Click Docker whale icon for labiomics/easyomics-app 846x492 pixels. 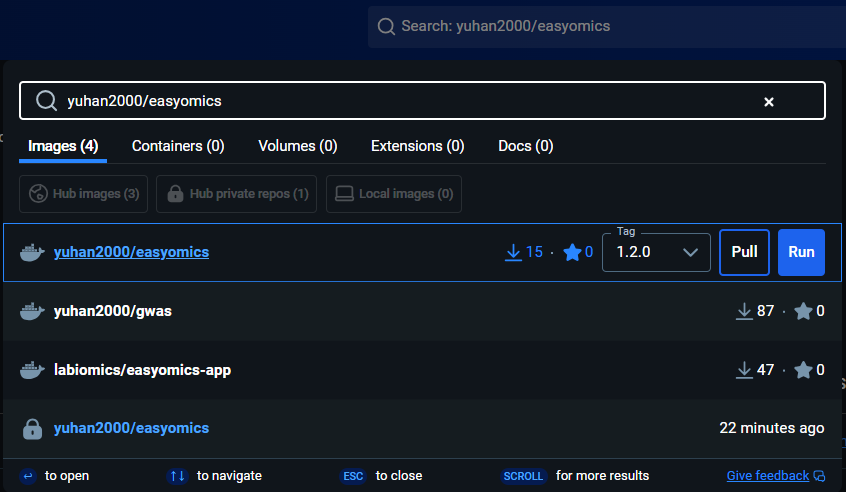point(32,370)
